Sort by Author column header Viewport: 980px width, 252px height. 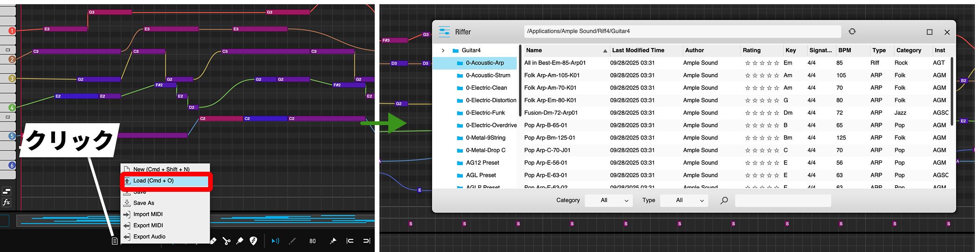tap(711, 50)
